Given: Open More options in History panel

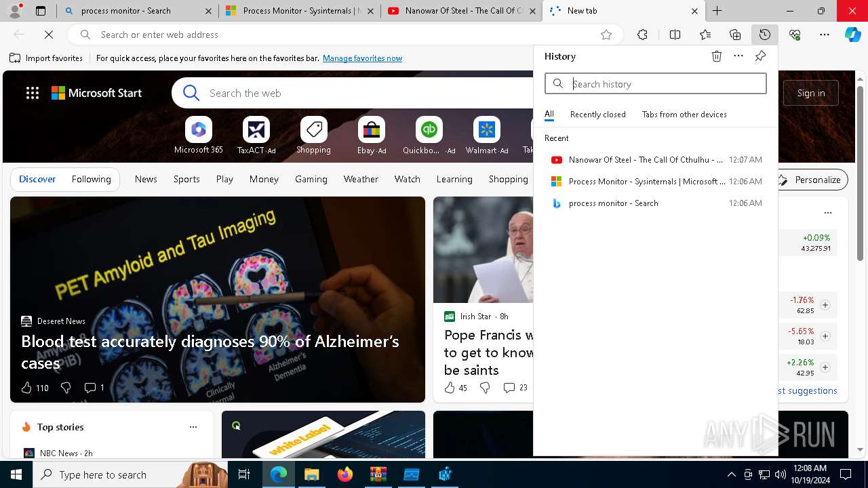Looking at the screenshot, I should click(738, 56).
